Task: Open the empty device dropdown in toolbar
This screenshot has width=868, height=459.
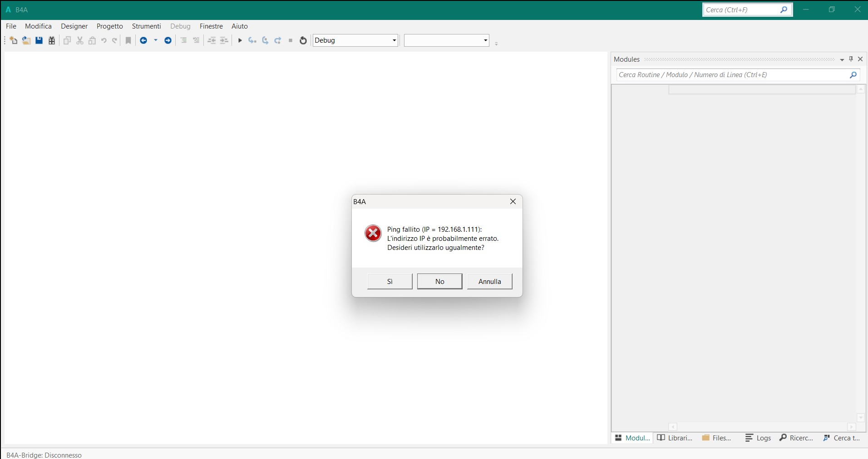Action: pos(447,40)
